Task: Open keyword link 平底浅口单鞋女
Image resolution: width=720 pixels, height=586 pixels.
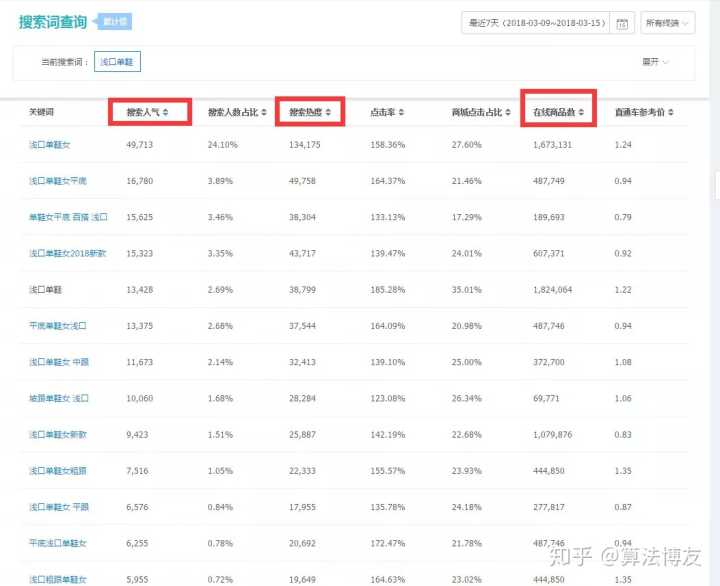Action: (57, 543)
